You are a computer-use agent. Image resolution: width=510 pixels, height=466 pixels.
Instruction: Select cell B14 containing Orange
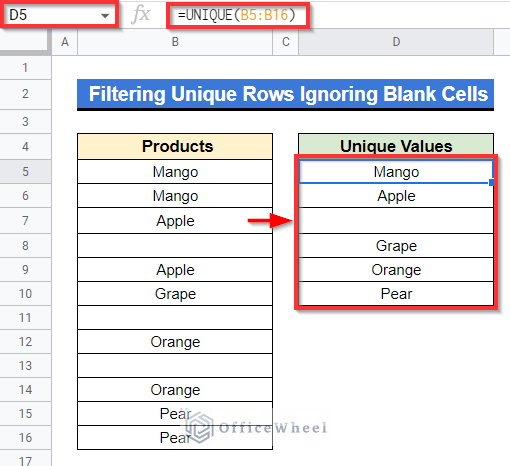(175, 390)
